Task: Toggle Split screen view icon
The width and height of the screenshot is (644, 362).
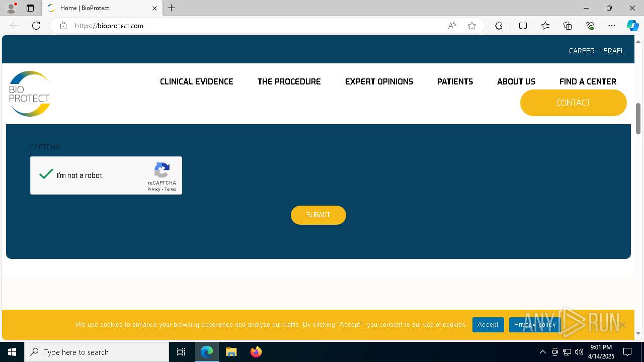Action: tap(523, 26)
